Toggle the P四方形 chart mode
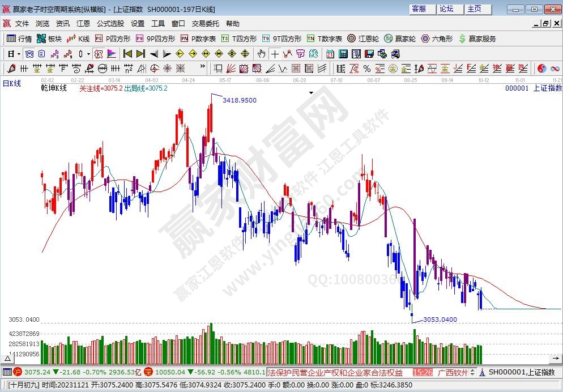563x392 pixels. (113, 39)
